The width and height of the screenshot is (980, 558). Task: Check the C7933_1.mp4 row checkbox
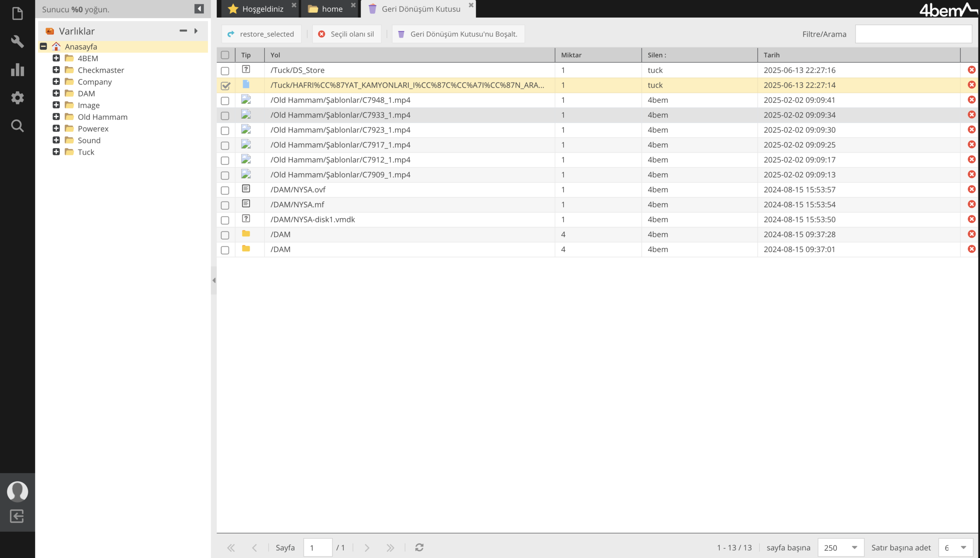click(225, 116)
